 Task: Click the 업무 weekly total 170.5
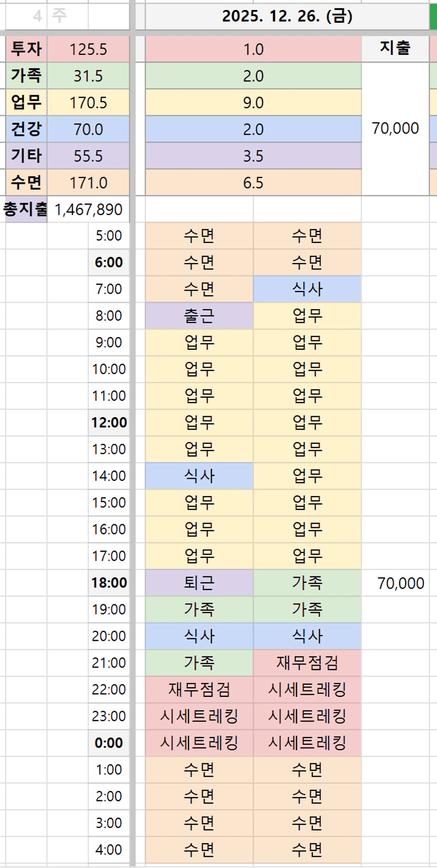point(88,102)
